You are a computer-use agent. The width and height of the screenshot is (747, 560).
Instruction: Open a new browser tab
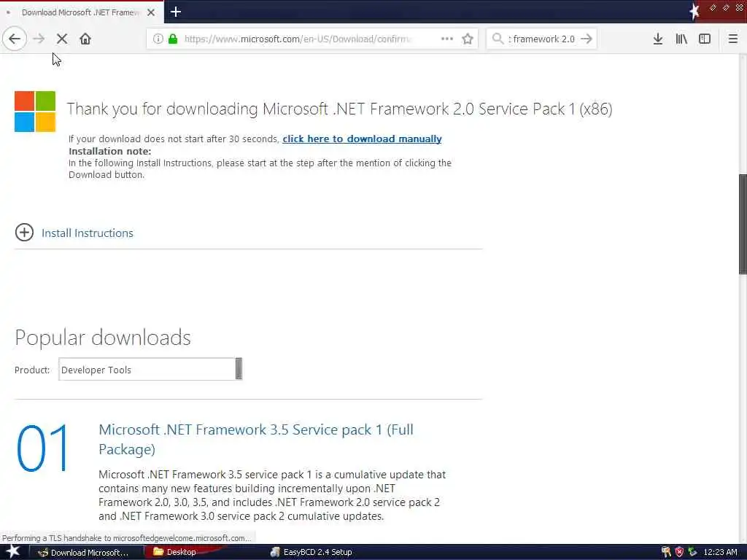(x=175, y=12)
